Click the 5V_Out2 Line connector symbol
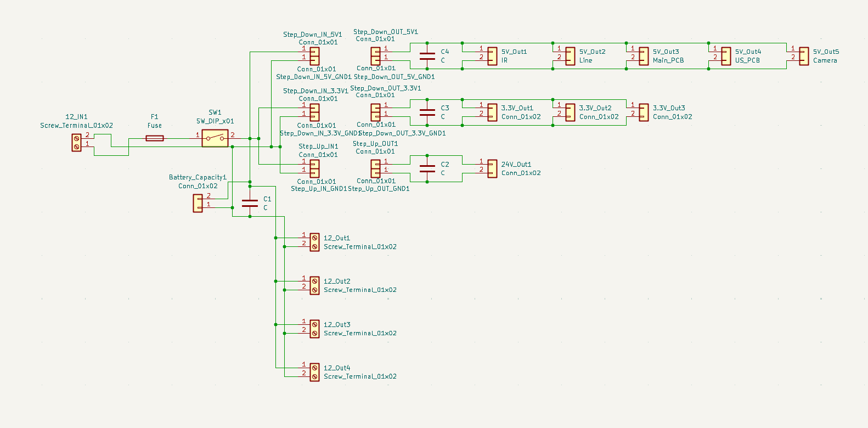 [571, 56]
